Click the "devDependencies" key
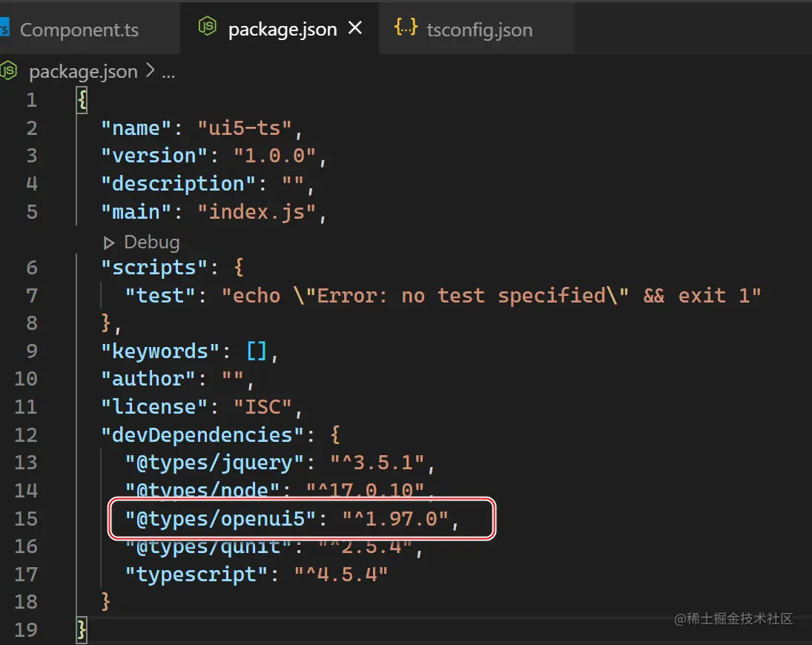812x645 pixels. coord(202,435)
